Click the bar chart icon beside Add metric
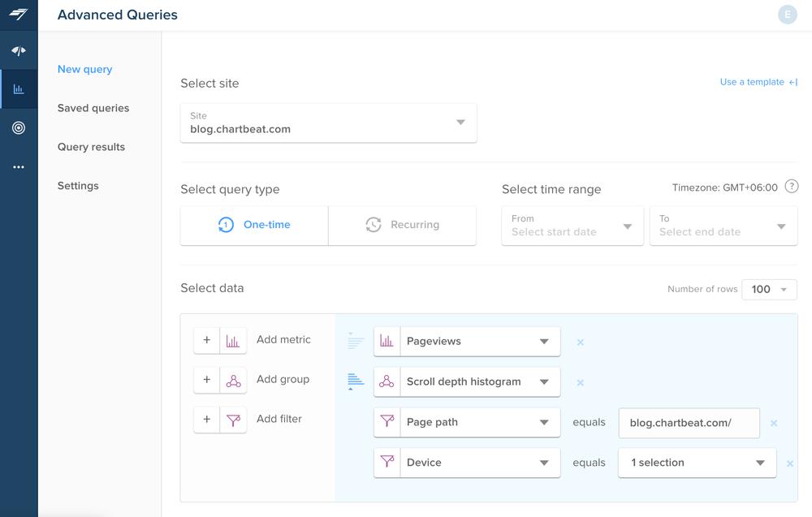812x517 pixels. pos(233,340)
